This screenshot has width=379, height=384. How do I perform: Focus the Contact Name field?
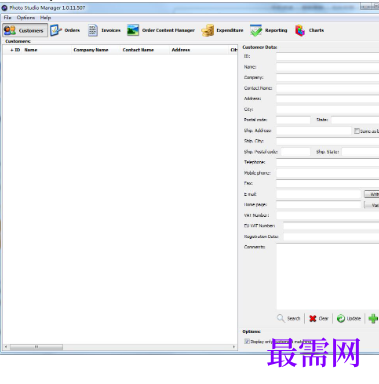coord(327,88)
